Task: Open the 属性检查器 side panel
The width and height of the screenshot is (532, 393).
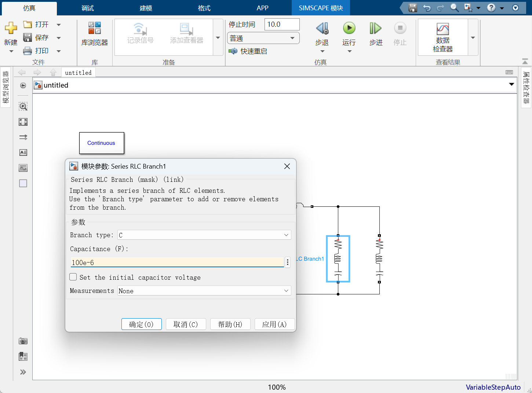Action: pos(526,88)
